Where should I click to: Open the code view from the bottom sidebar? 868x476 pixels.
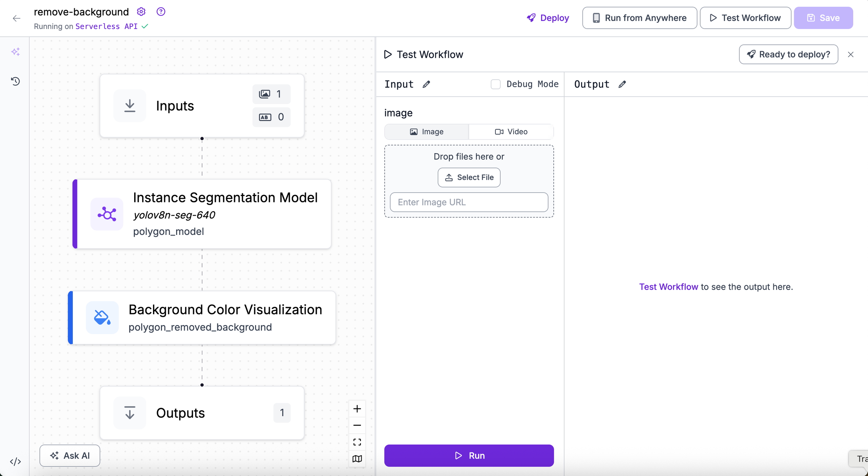pyautogui.click(x=16, y=462)
